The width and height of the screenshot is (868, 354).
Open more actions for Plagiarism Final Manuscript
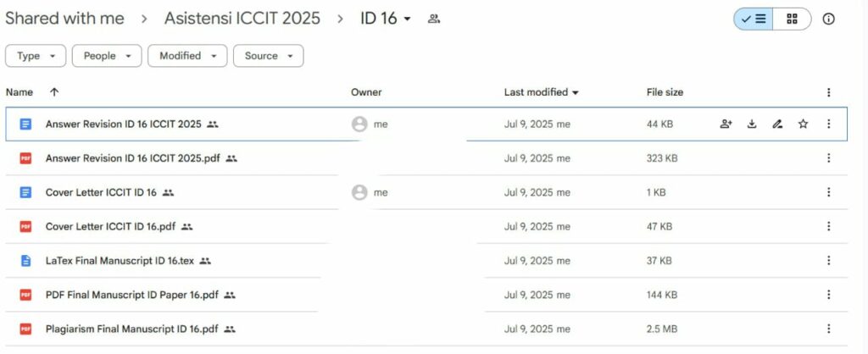tap(829, 329)
